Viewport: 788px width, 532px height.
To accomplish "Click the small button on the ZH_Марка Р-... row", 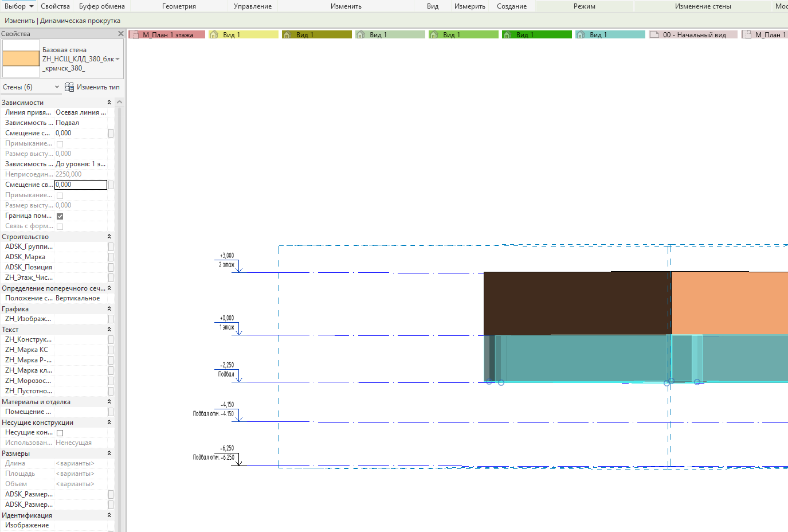I will click(x=111, y=360).
